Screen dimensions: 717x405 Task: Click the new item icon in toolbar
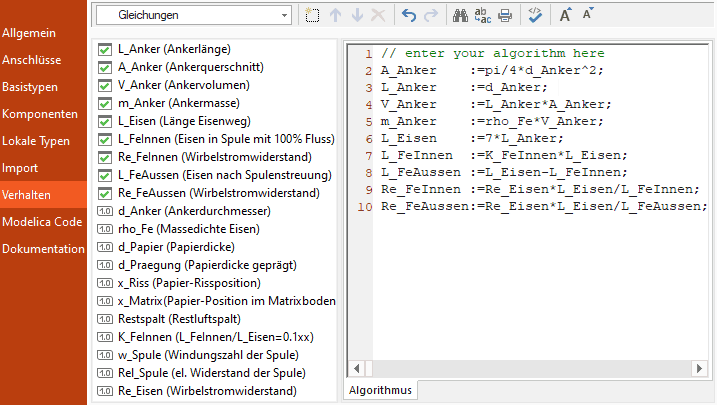pos(313,16)
